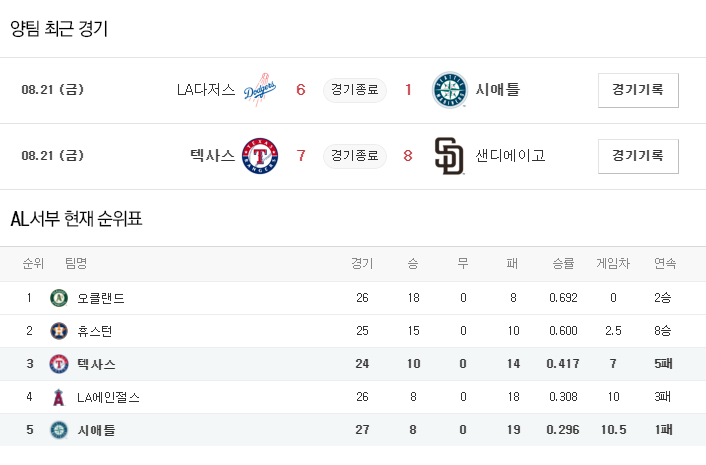Open 경기기록 for Dodgers vs Seattle game

tap(638, 90)
